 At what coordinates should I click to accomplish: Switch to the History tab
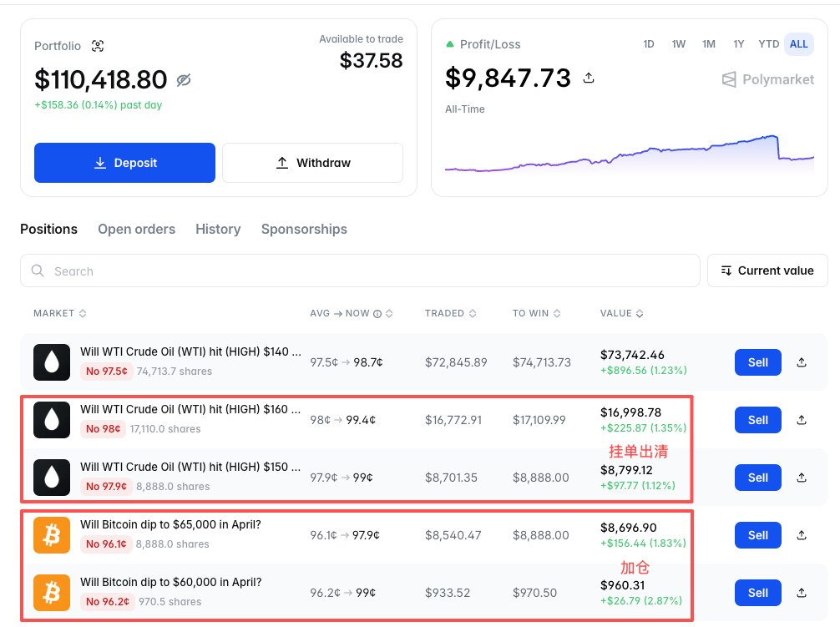point(218,229)
